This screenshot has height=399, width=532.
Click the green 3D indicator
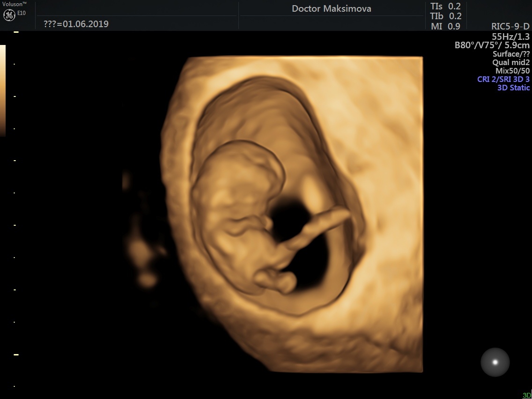(527, 395)
